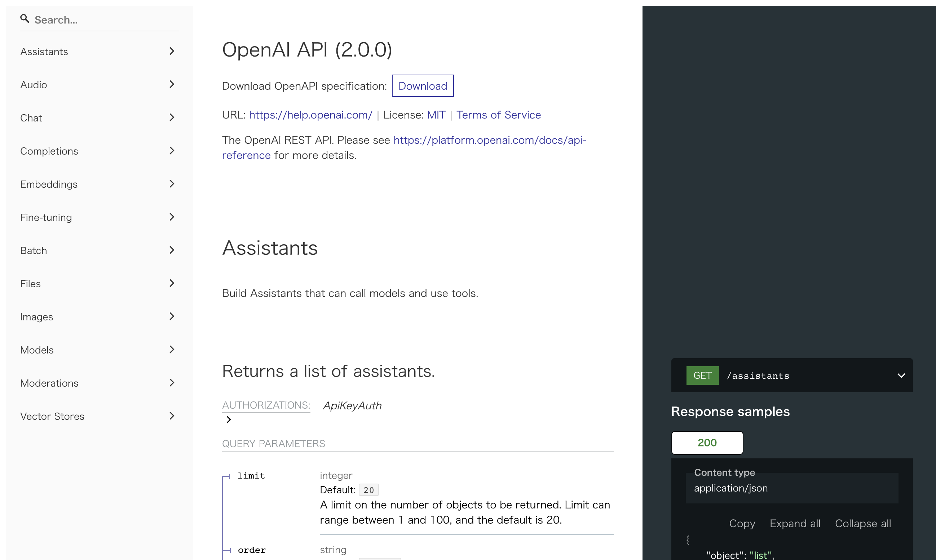Click Expand all in response sample
Image resolution: width=936 pixels, height=560 pixels.
795,523
